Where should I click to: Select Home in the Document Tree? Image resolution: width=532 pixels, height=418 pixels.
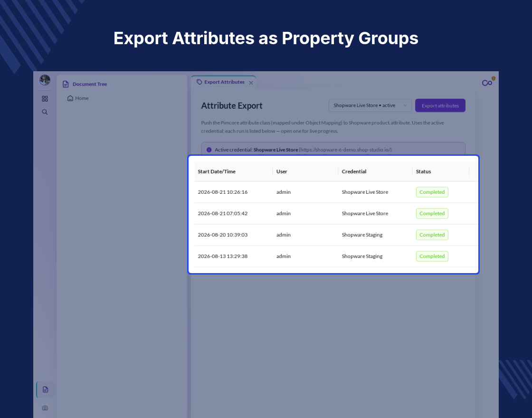pos(82,98)
